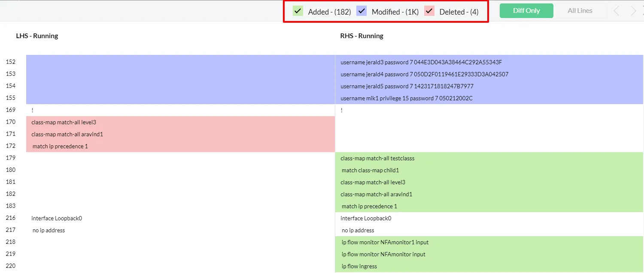This screenshot has height=273, width=644.
Task: Uncheck the Added - (182) checkbox
Action: (298, 10)
